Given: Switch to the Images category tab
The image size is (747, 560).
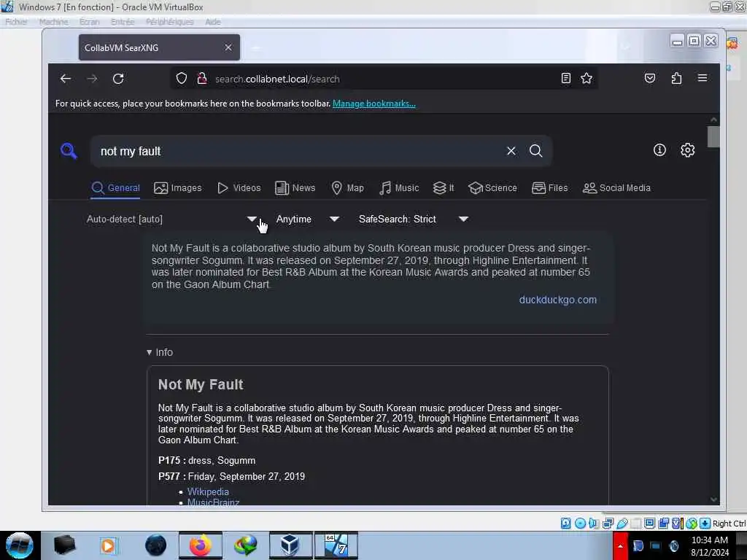Looking at the screenshot, I should 178,188.
